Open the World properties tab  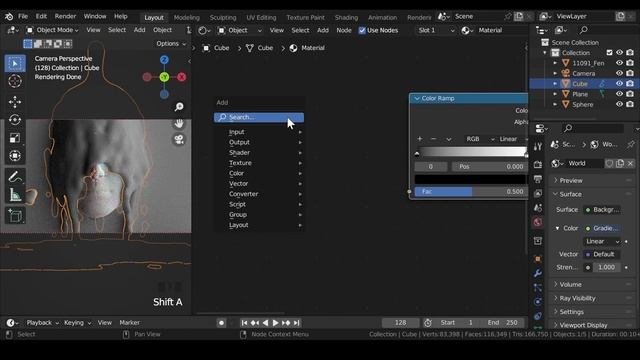click(538, 222)
